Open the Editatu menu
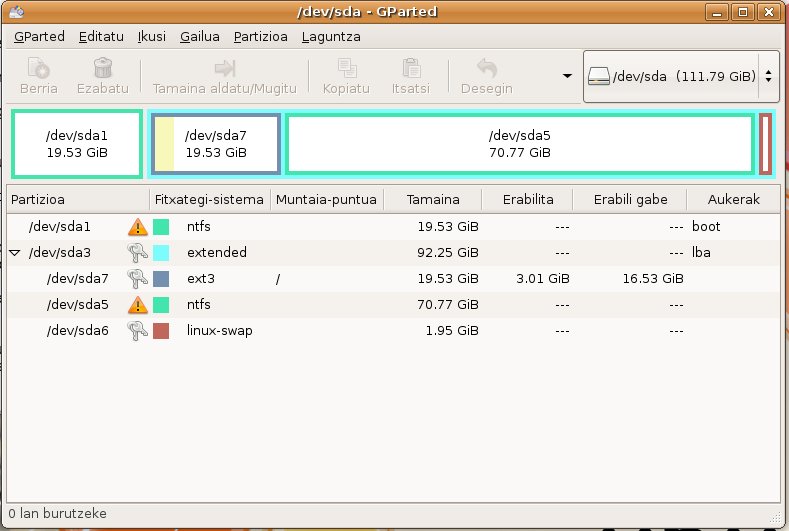Image resolution: width=789 pixels, height=531 pixels. (x=101, y=37)
